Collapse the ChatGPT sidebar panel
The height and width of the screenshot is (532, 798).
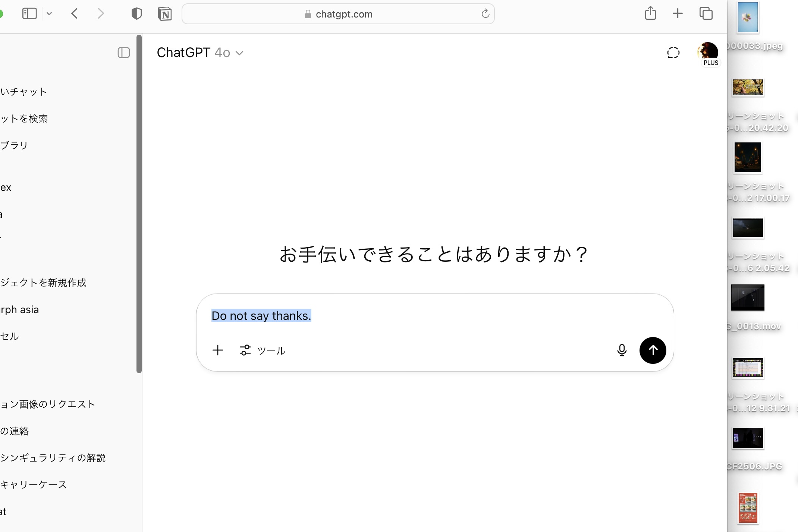coord(124,53)
